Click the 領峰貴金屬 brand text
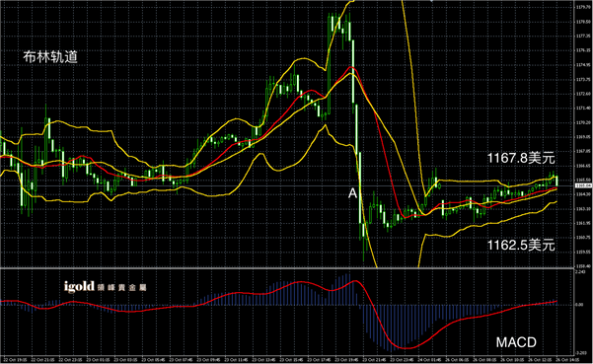Screen dimensions: 593x364 tap(121, 288)
